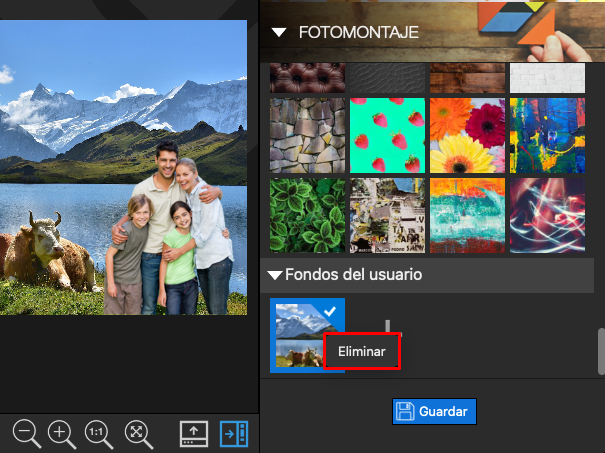The width and height of the screenshot is (605, 453).
Task: Click the fit-to-screen zoom icon
Action: (139, 434)
